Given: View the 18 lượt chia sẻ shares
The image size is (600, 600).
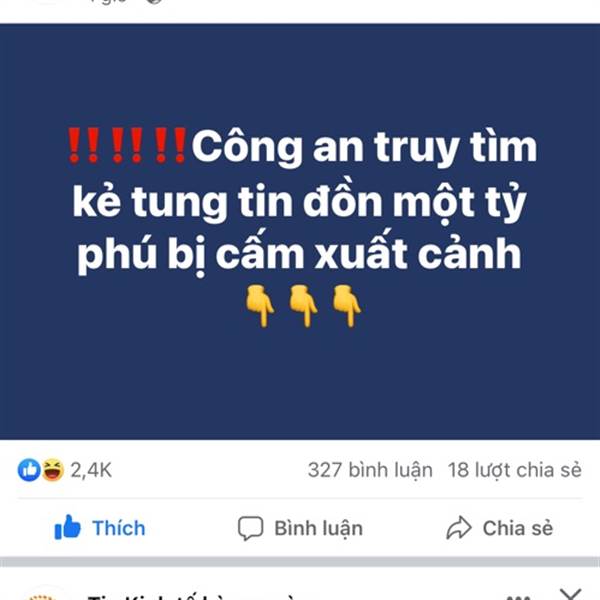Looking at the screenshot, I should (515, 470).
